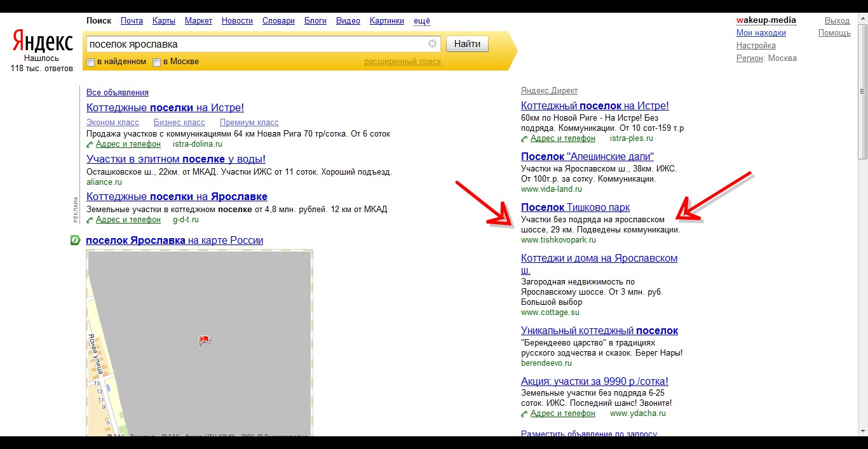Click the phone icon next to istra-ples.ru

click(525, 138)
